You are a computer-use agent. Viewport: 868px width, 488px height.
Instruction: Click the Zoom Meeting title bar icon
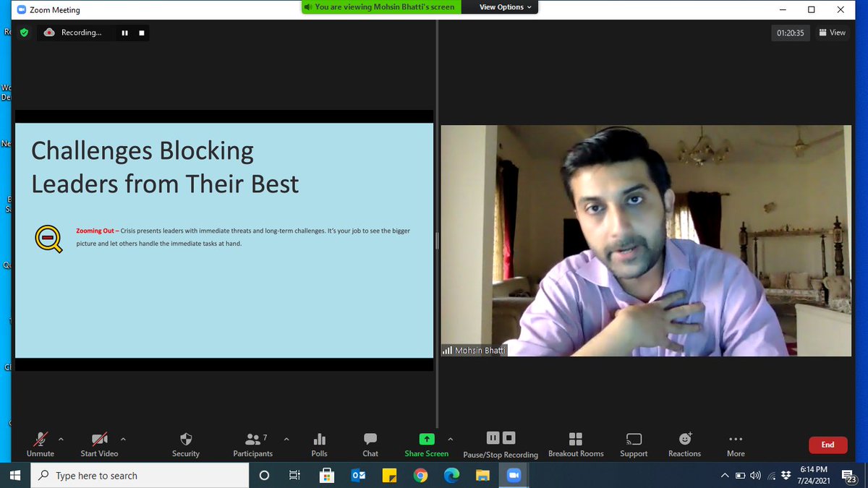21,10
